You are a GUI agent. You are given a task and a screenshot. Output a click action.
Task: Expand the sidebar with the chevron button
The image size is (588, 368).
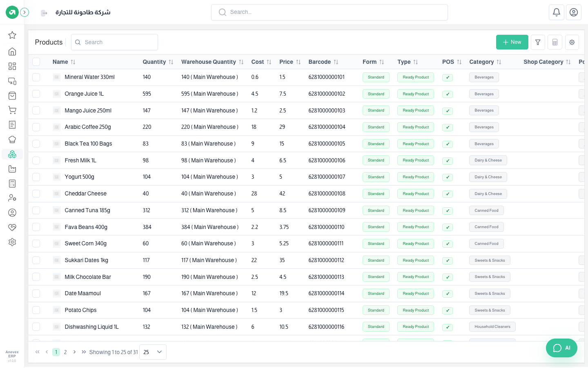click(x=24, y=12)
